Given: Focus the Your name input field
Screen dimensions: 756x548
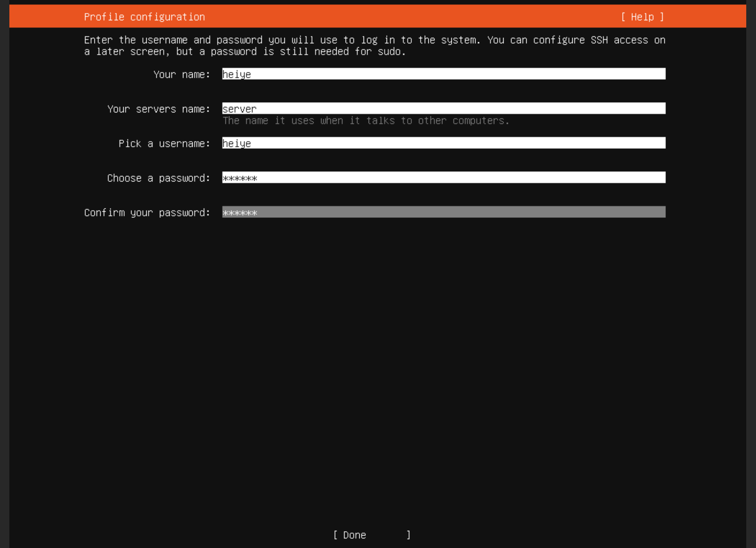Looking at the screenshot, I should coord(443,74).
